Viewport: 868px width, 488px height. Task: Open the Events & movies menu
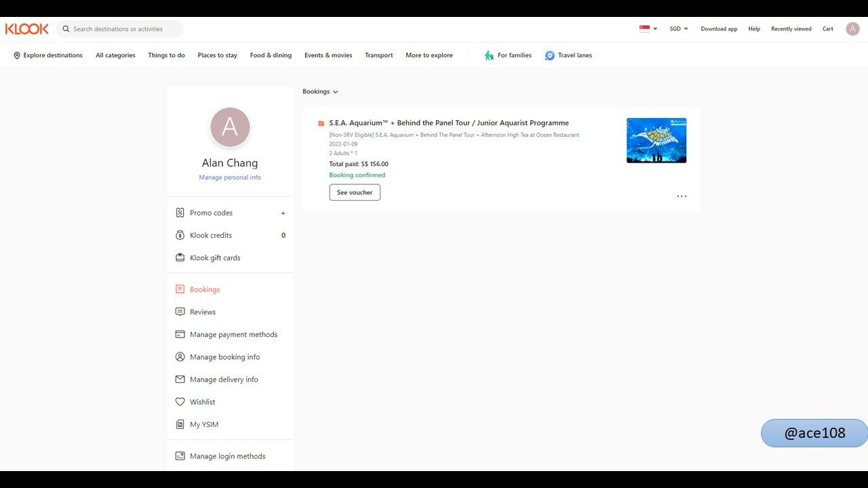point(328,56)
